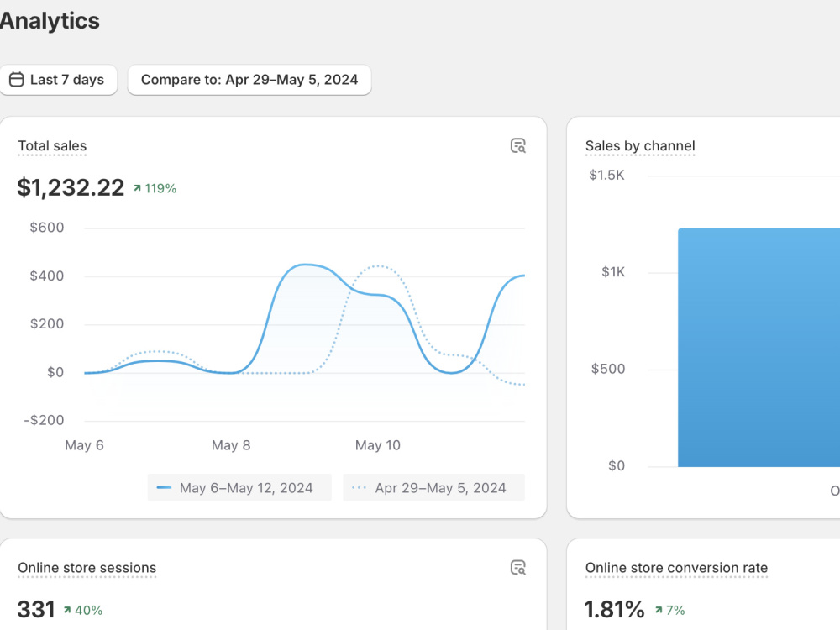Screen dimensions: 840x630
Task: Open the Compare to Apr 29–May 5 selector
Action: (x=249, y=80)
